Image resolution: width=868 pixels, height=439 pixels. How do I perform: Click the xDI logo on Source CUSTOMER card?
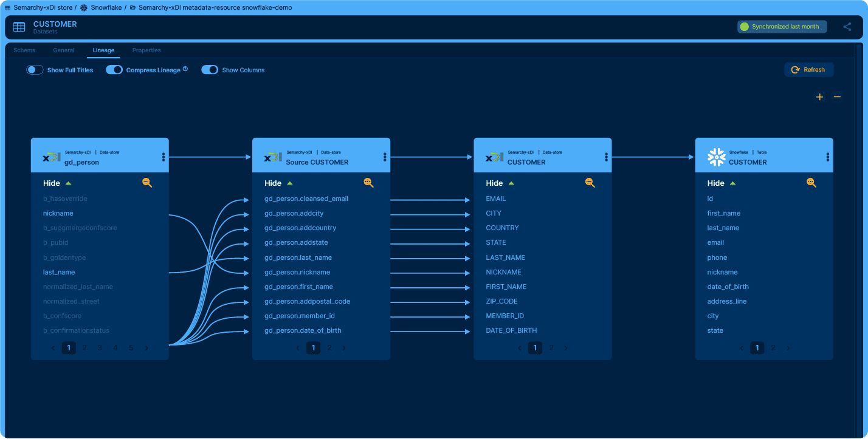point(273,157)
